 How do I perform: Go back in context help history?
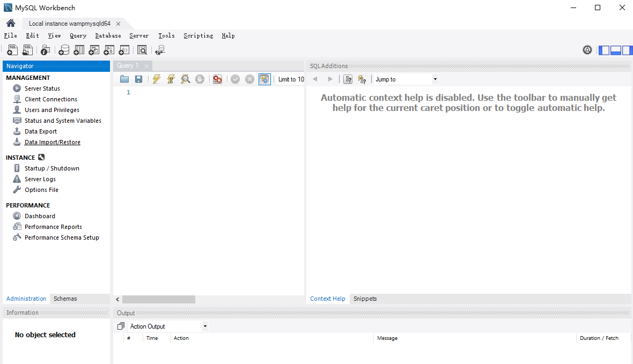click(315, 79)
